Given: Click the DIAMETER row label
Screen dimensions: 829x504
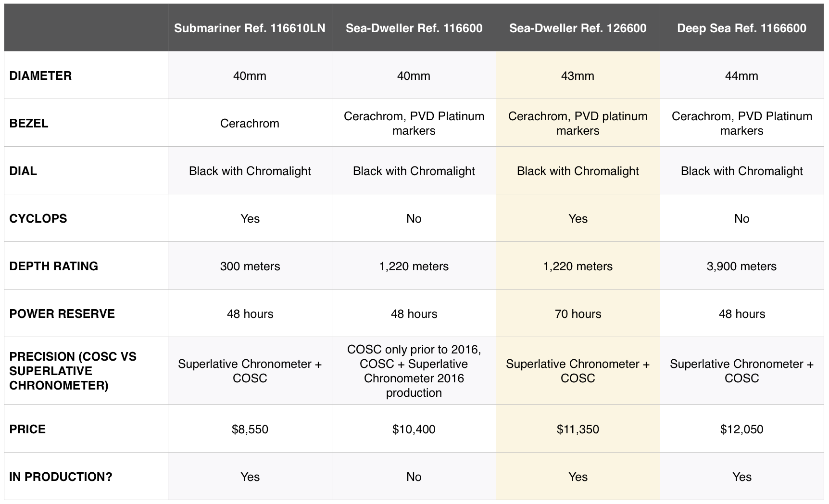Looking at the screenshot, I should 41,76.
